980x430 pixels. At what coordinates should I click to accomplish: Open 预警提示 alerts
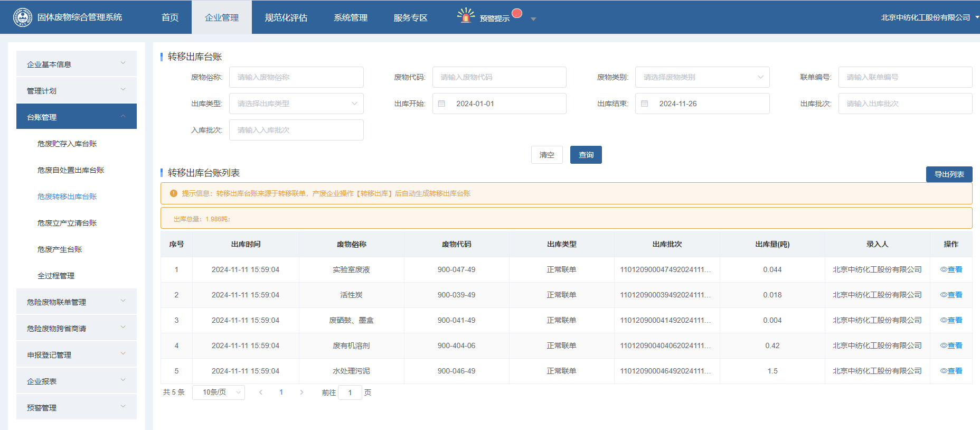pyautogui.click(x=494, y=18)
